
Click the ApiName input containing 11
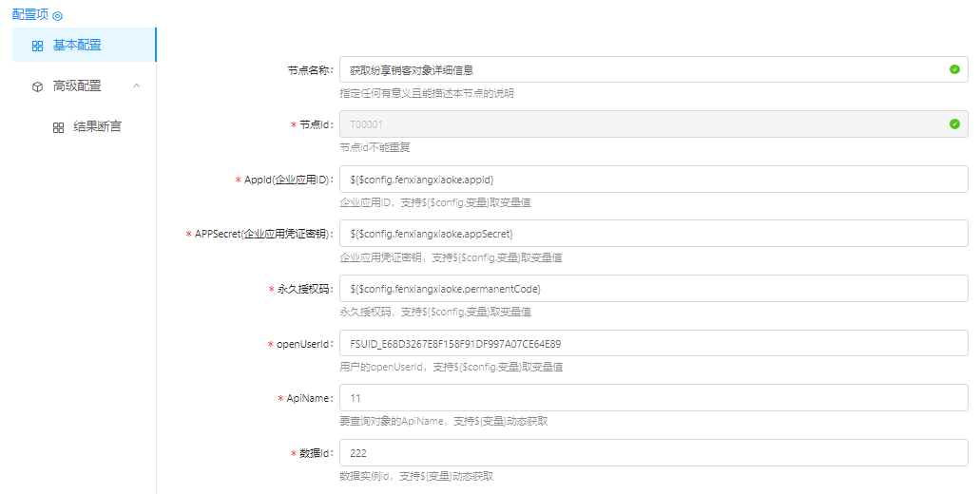(x=653, y=398)
